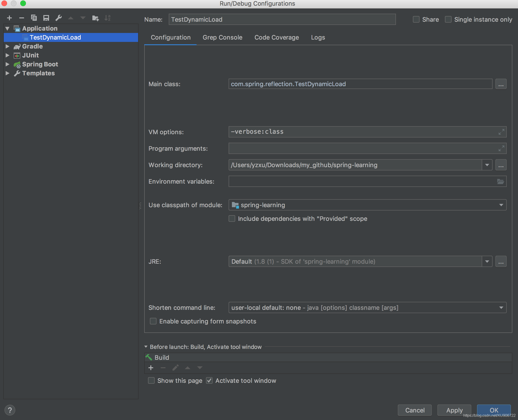Browse for JRE with ellipsis button

click(501, 262)
